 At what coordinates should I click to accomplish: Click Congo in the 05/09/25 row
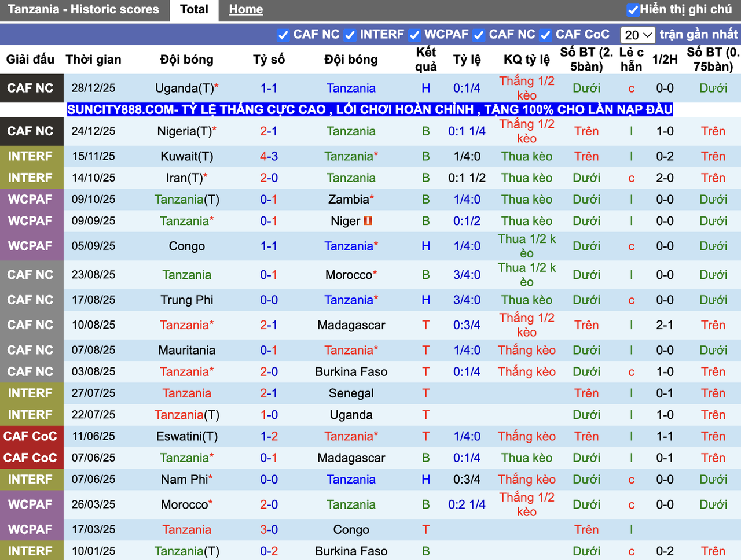pyautogui.click(x=186, y=246)
